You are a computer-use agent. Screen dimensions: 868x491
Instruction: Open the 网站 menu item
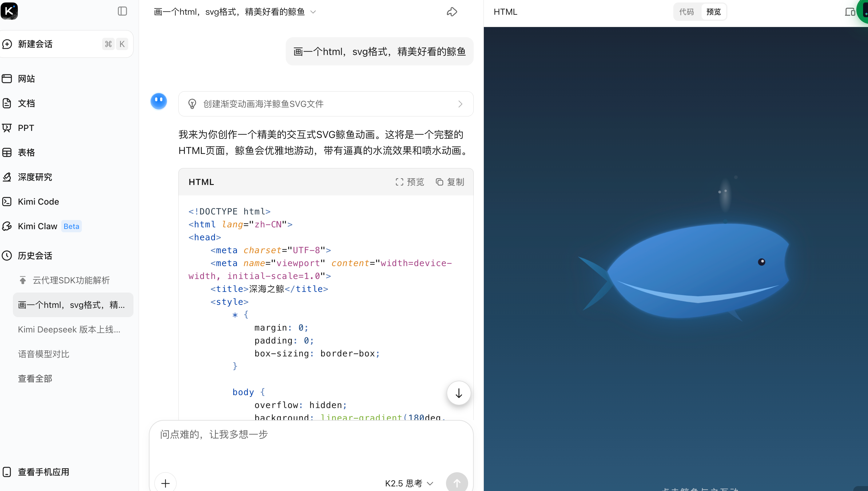[x=26, y=79]
